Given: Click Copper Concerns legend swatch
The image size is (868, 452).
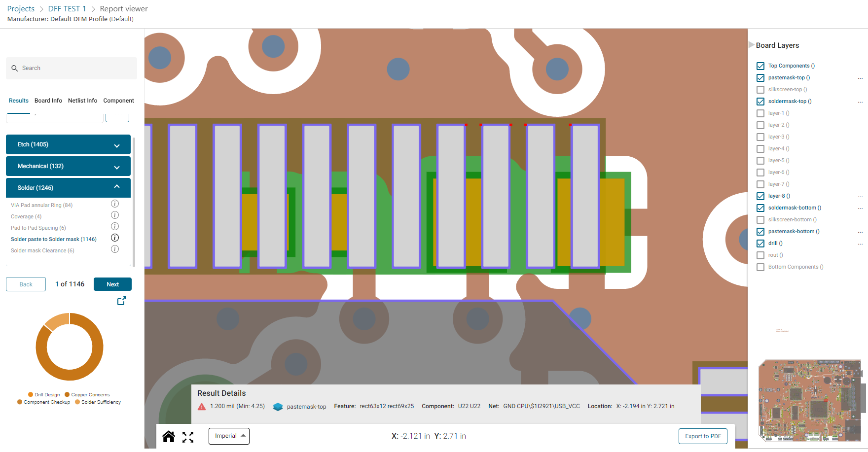Looking at the screenshot, I should tap(67, 394).
